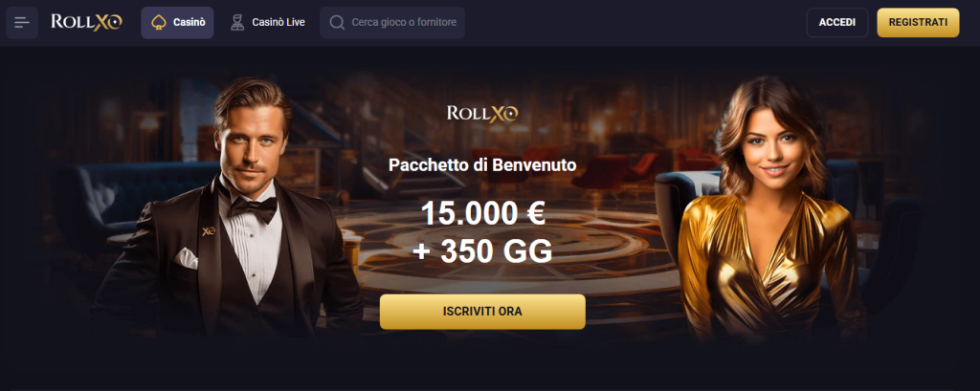
Task: Click the 15.000 € bonus amount text
Action: pos(483,213)
